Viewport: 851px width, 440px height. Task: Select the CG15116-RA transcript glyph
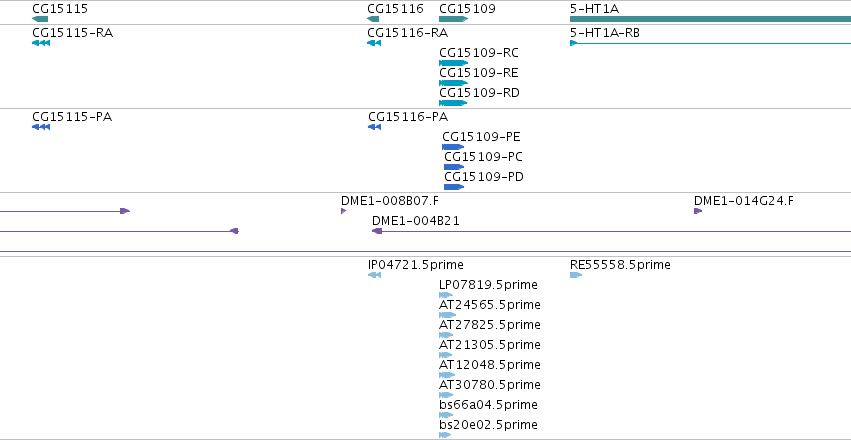point(374,43)
